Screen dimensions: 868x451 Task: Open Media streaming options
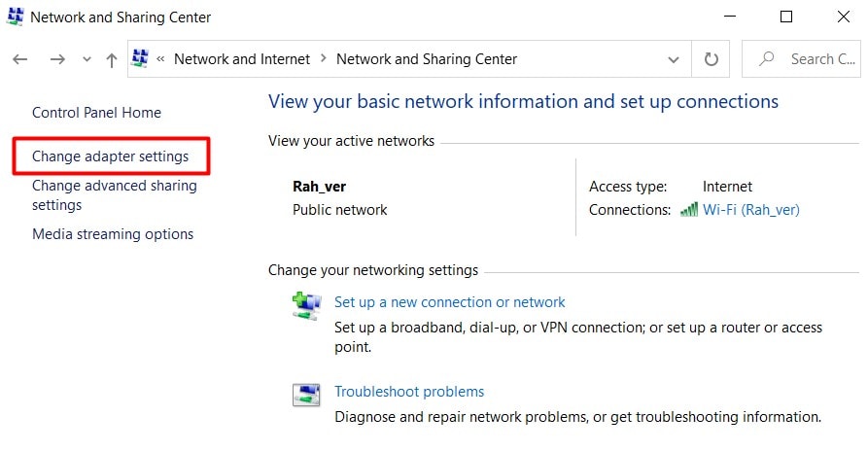[x=113, y=234]
